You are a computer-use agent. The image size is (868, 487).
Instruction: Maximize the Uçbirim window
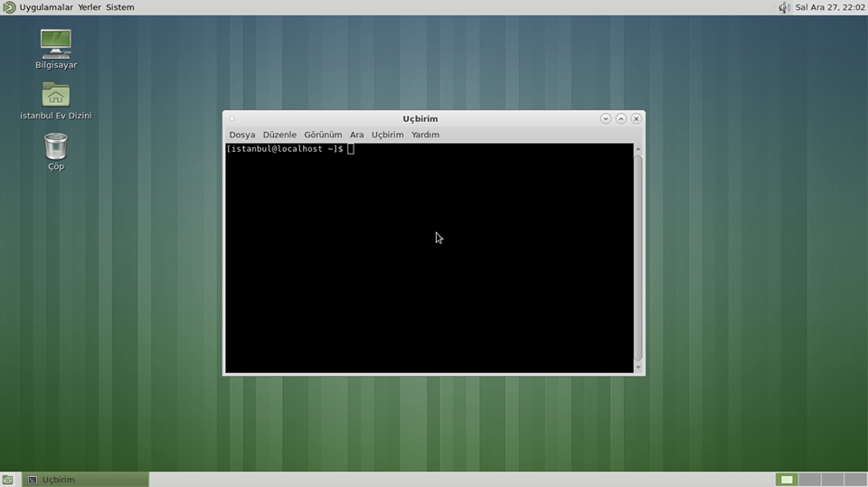pos(621,118)
